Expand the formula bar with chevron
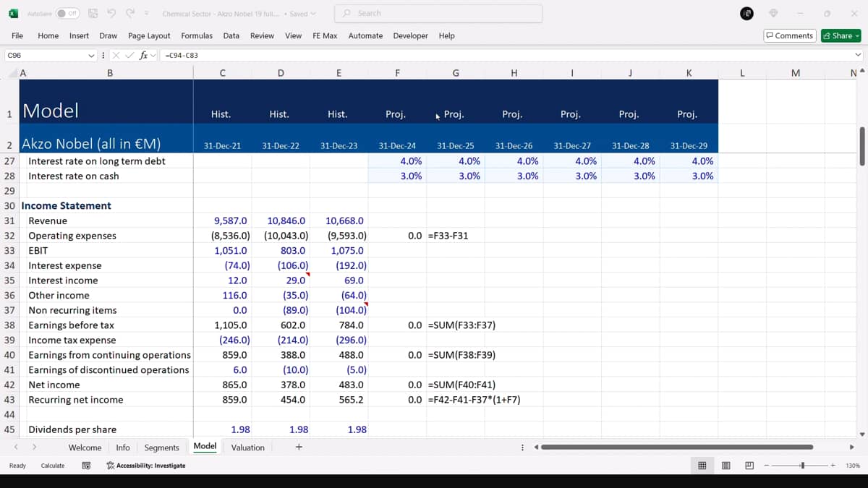 [x=858, y=55]
